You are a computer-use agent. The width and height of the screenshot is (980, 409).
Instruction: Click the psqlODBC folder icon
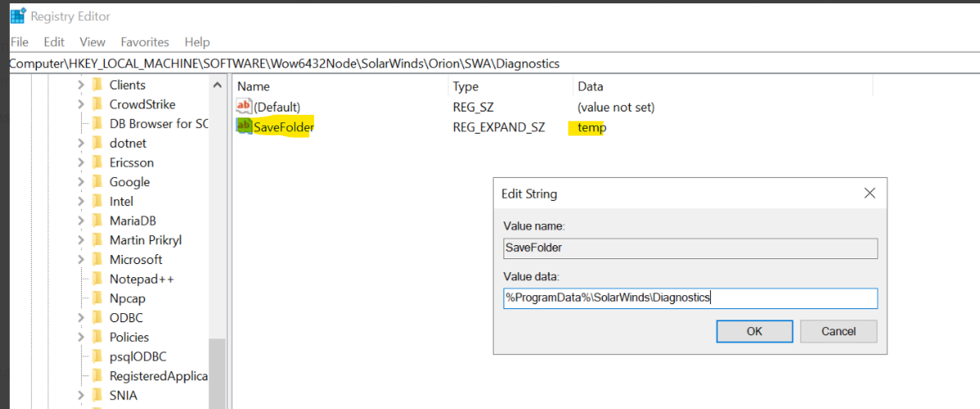[97, 357]
